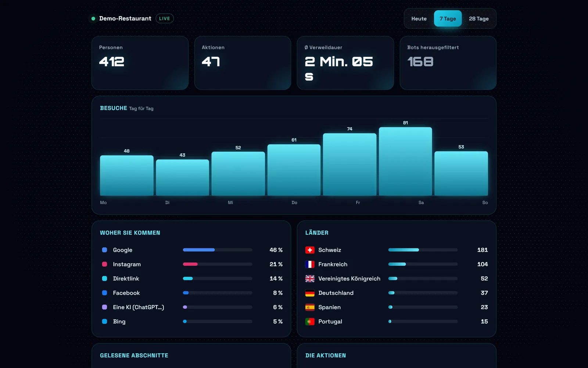Click the Portugal visitor bar

click(x=423, y=321)
